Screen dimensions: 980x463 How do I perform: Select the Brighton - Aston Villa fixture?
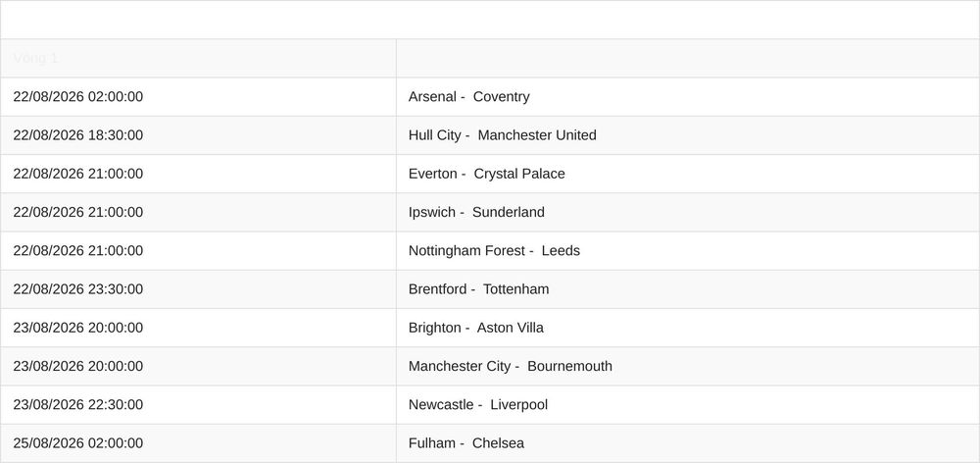coord(475,328)
